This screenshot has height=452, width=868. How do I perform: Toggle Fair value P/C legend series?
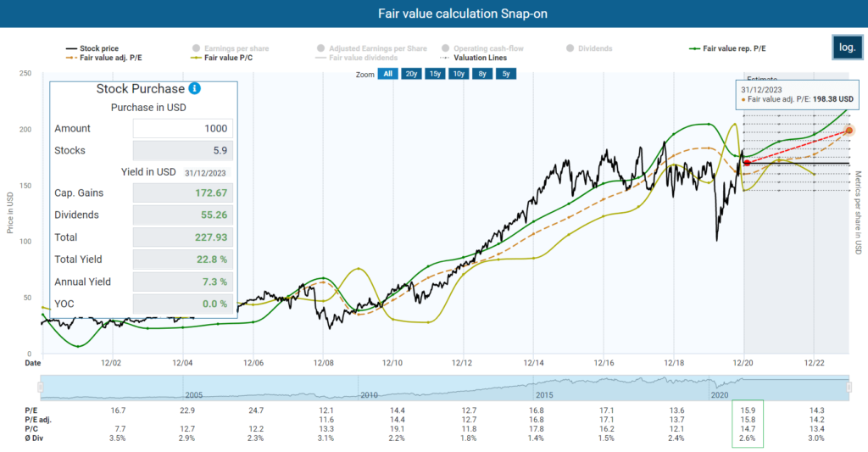point(221,58)
